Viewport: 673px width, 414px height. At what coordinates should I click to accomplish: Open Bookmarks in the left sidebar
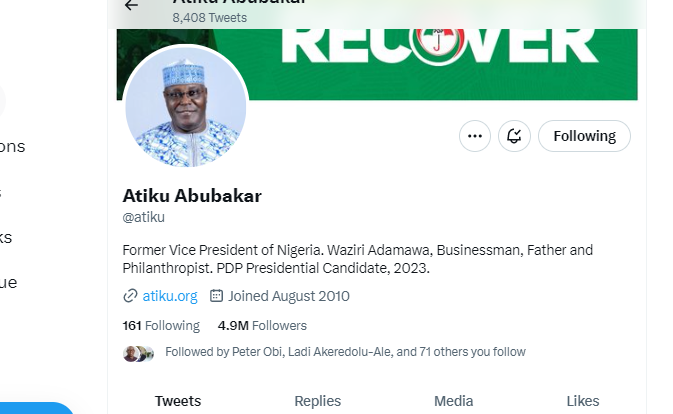coord(6,237)
